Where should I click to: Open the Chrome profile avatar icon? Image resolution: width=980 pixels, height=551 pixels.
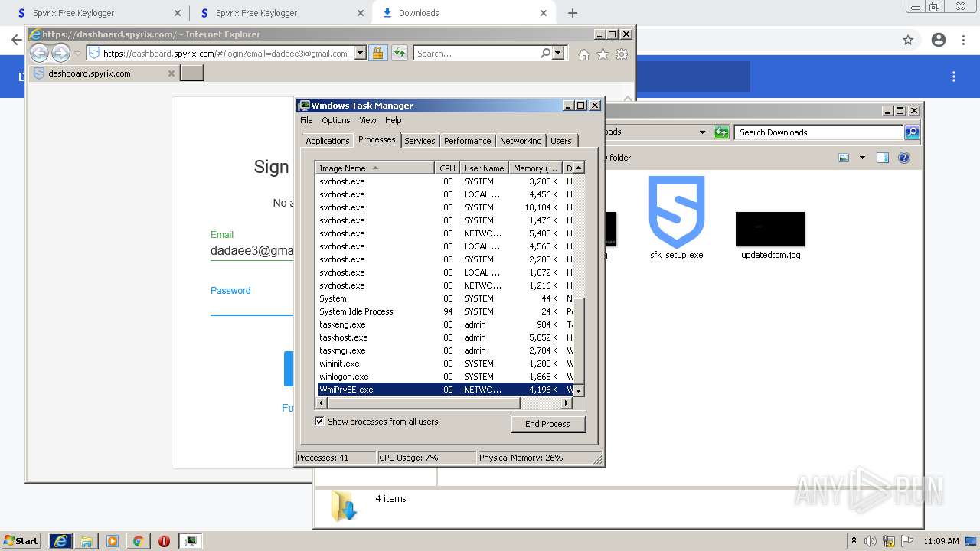pyautogui.click(x=939, y=40)
